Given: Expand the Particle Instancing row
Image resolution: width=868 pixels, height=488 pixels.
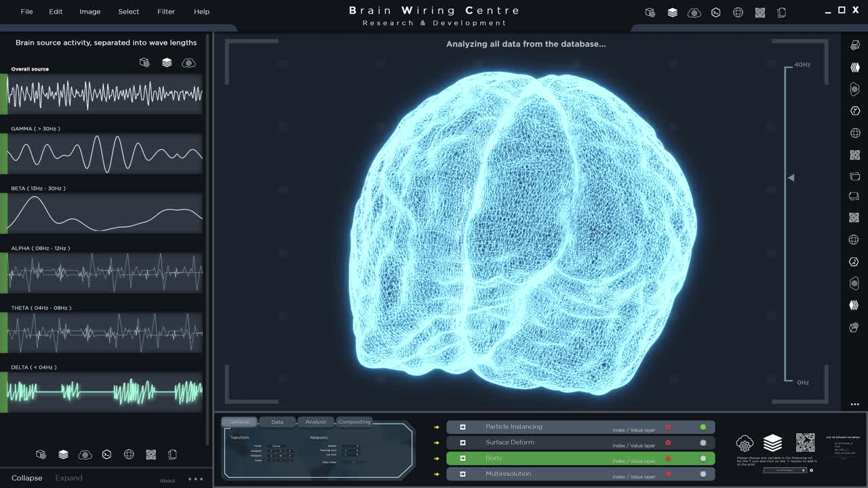Looking at the screenshot, I should [464, 426].
